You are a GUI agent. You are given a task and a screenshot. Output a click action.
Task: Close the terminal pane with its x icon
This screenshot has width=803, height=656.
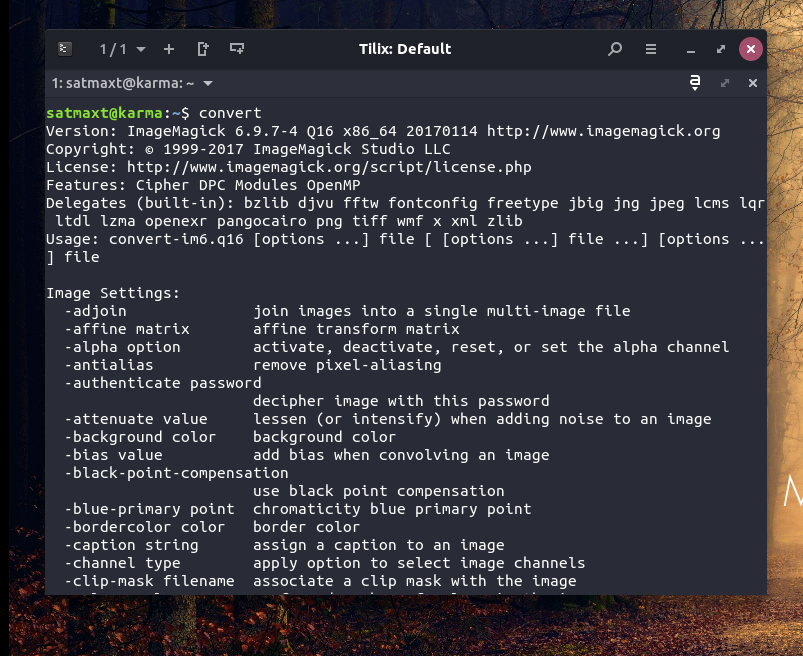pyautogui.click(x=752, y=83)
